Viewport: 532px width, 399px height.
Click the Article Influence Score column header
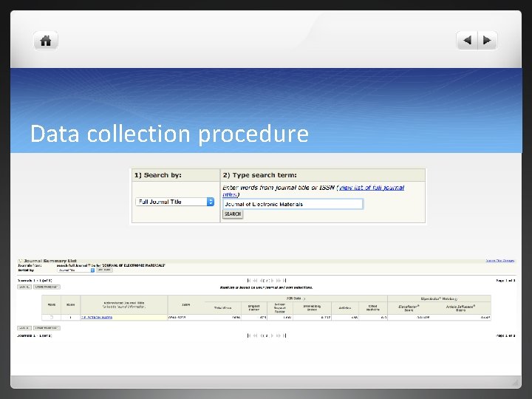click(x=460, y=308)
